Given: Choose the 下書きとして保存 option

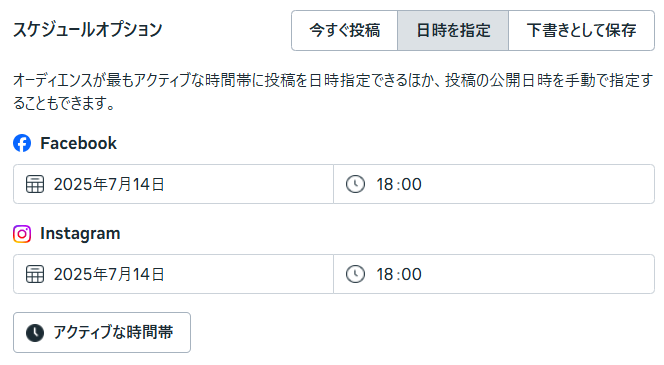Looking at the screenshot, I should coord(581,30).
